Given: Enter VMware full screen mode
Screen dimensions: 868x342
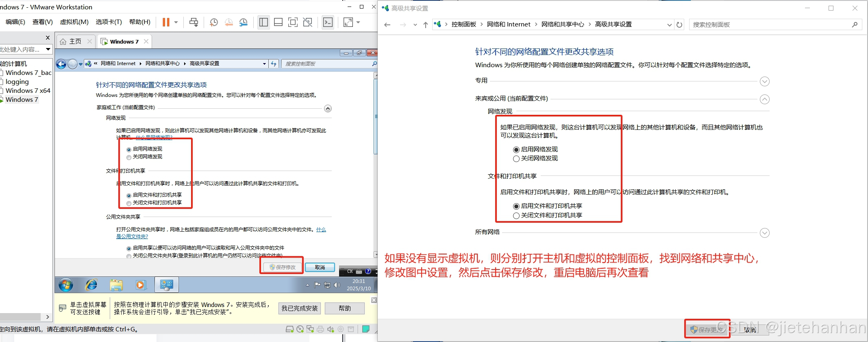Looking at the screenshot, I should coord(293,22).
